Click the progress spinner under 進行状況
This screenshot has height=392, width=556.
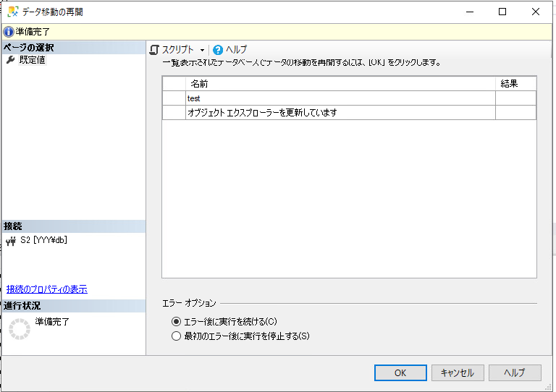click(x=20, y=329)
